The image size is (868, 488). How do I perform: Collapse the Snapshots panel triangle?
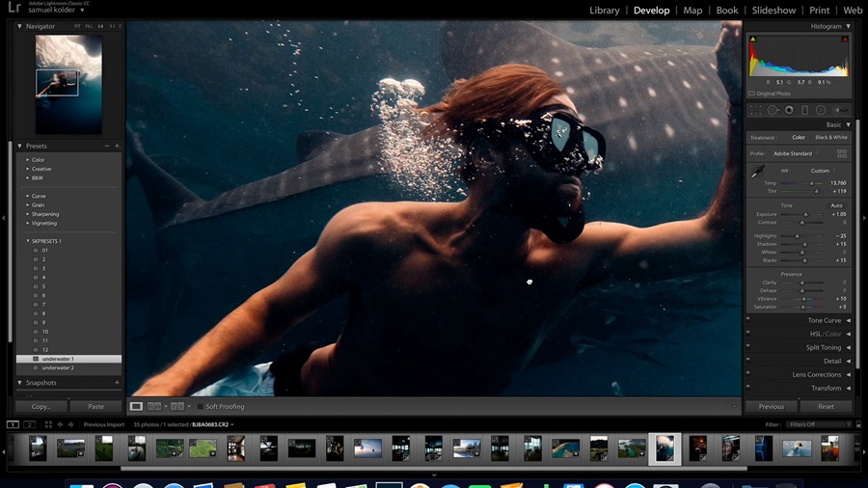click(19, 382)
